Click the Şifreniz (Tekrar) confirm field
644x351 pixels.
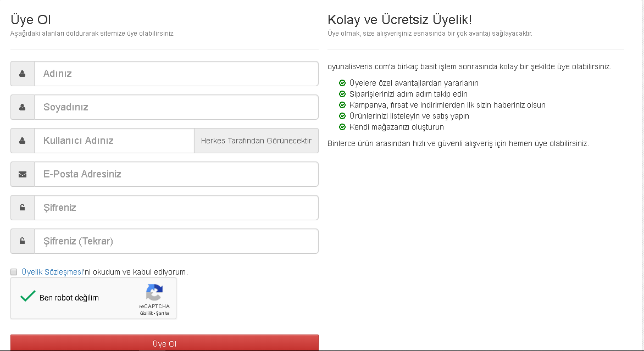[x=176, y=241]
